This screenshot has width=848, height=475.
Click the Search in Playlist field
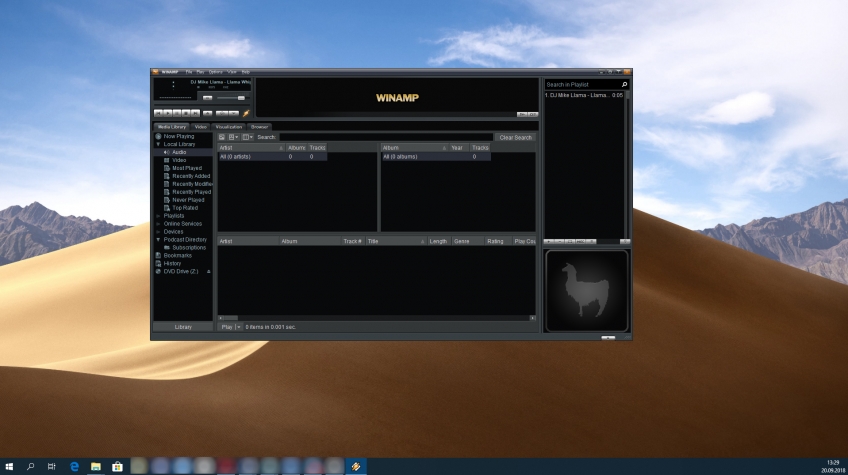[582, 84]
